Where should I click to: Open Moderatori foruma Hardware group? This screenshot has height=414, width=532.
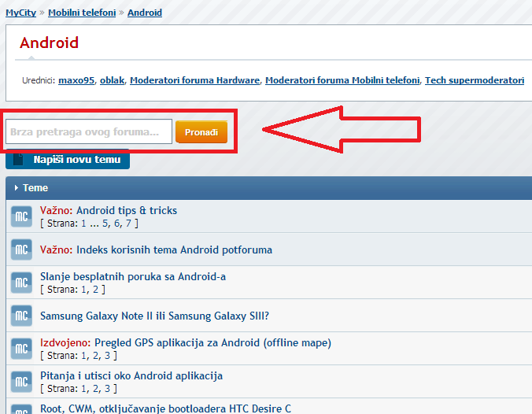coord(194,80)
